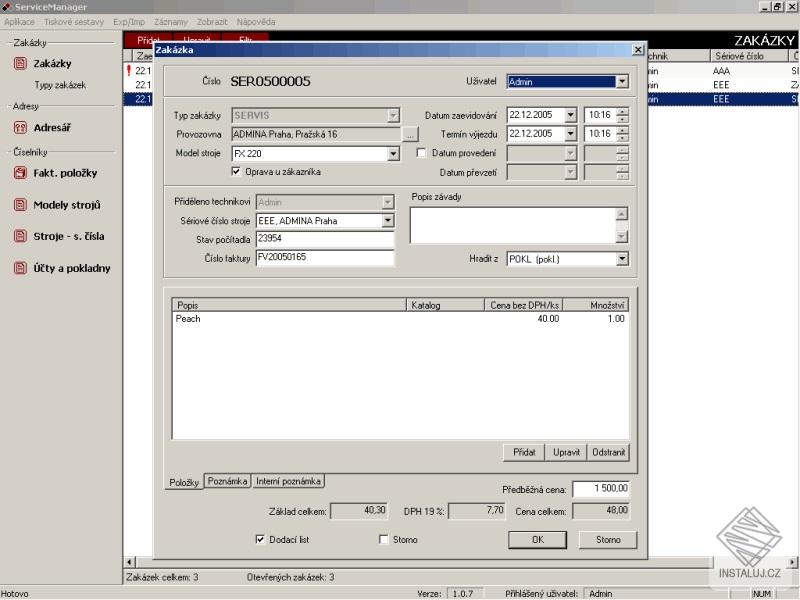This screenshot has width=800, height=600.
Task: Open Zakázky icon in the sidebar
Action: coord(20,64)
